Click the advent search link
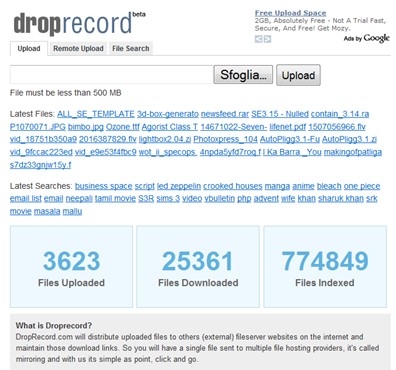This screenshot has height=370, width=396. coord(266,199)
